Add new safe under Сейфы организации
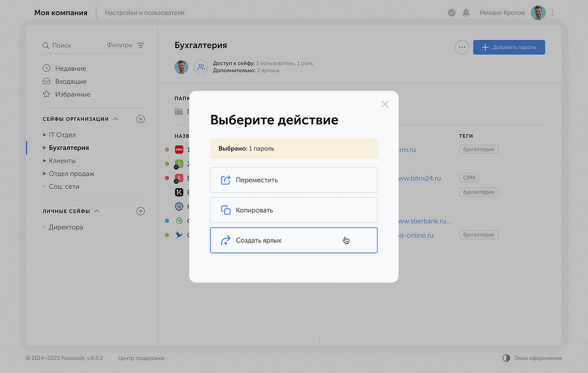This screenshot has height=373, width=588. [x=141, y=119]
